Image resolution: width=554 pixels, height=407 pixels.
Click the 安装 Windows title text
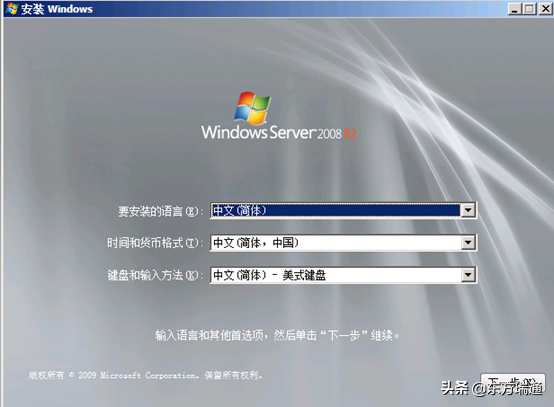click(57, 9)
